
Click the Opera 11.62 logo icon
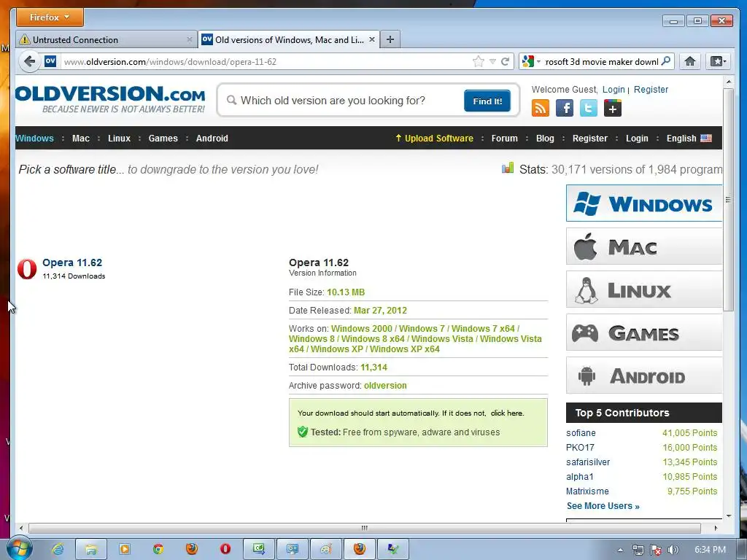(27, 269)
